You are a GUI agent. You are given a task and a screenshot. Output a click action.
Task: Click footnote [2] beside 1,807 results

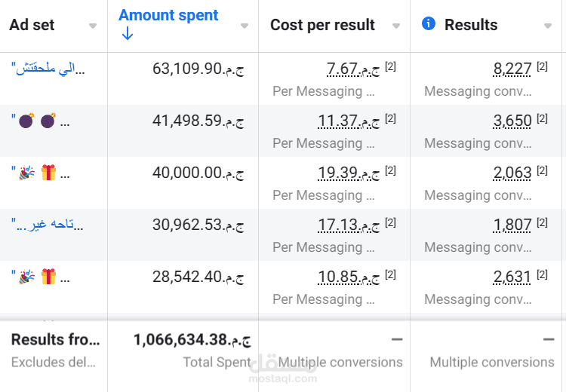[x=542, y=223]
